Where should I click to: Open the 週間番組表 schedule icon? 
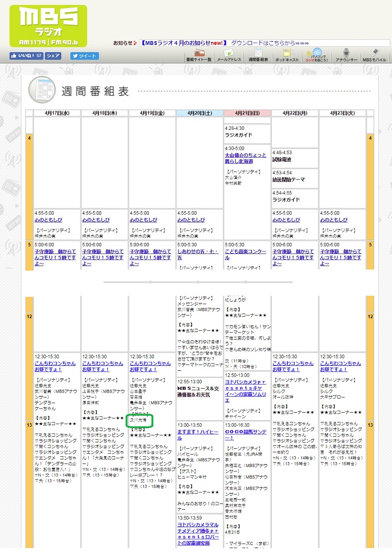[258, 55]
